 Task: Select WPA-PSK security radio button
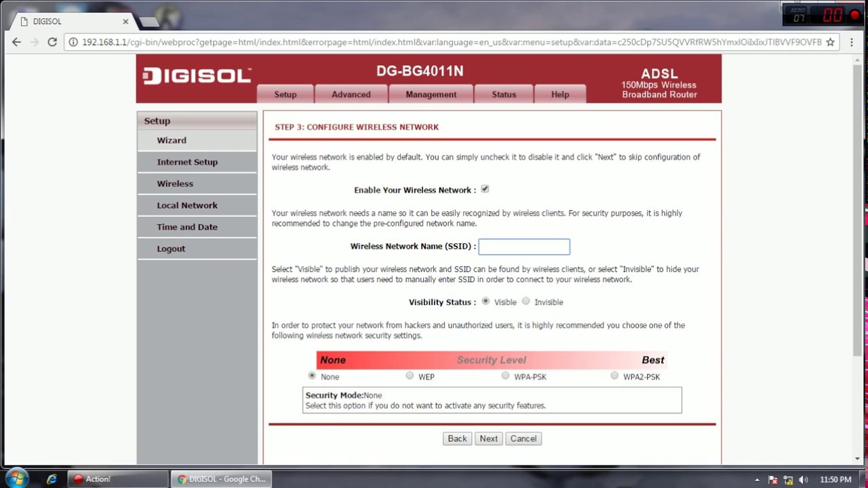505,375
